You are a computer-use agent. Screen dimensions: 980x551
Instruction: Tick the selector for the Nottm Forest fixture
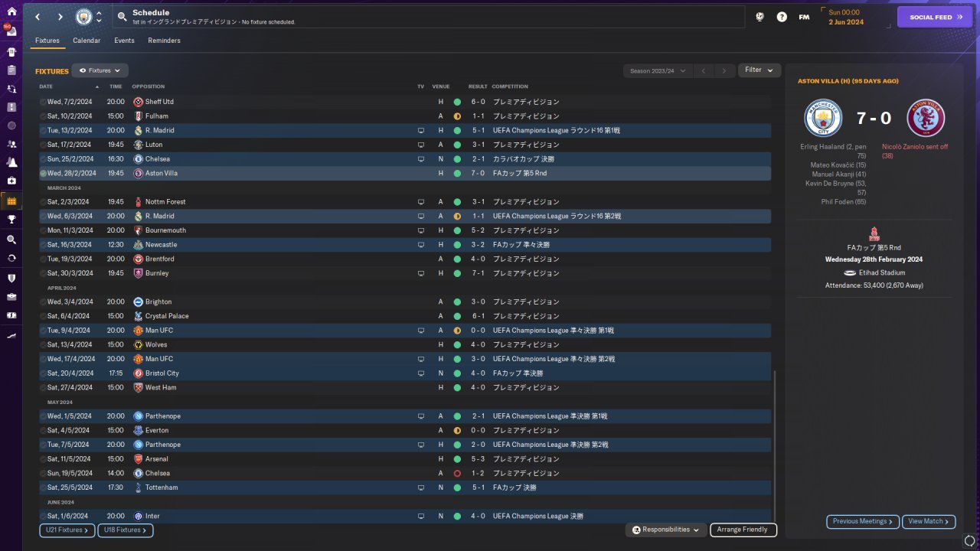coord(43,202)
